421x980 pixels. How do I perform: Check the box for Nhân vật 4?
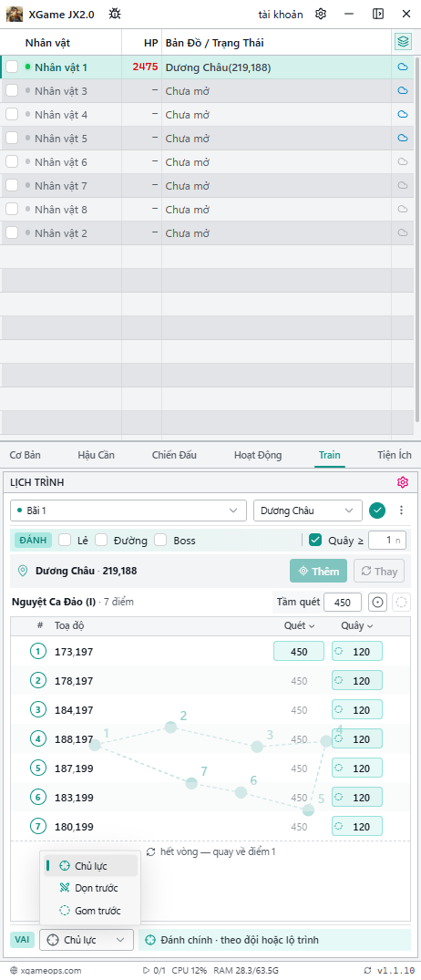click(x=12, y=114)
